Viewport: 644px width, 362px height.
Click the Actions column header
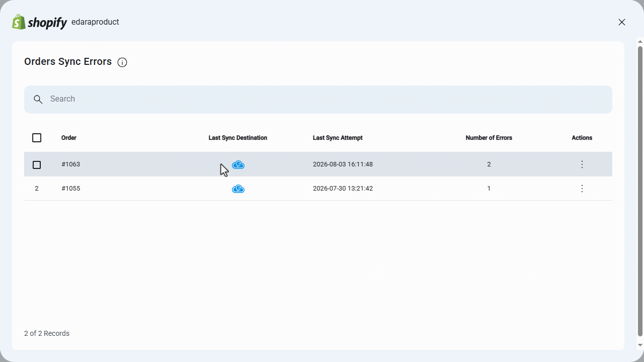tap(582, 138)
